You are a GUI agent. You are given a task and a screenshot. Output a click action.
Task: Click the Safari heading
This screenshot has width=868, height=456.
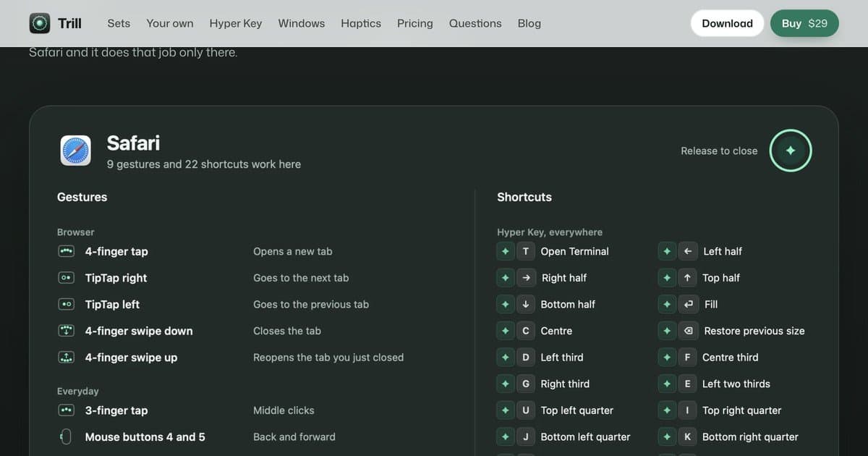(133, 143)
